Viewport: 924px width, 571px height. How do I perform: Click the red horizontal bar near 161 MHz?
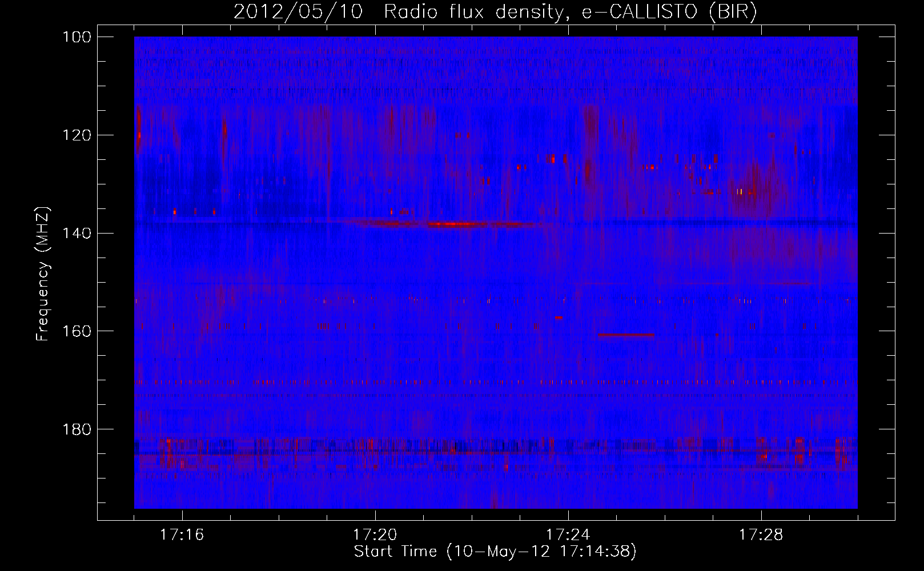(x=626, y=335)
